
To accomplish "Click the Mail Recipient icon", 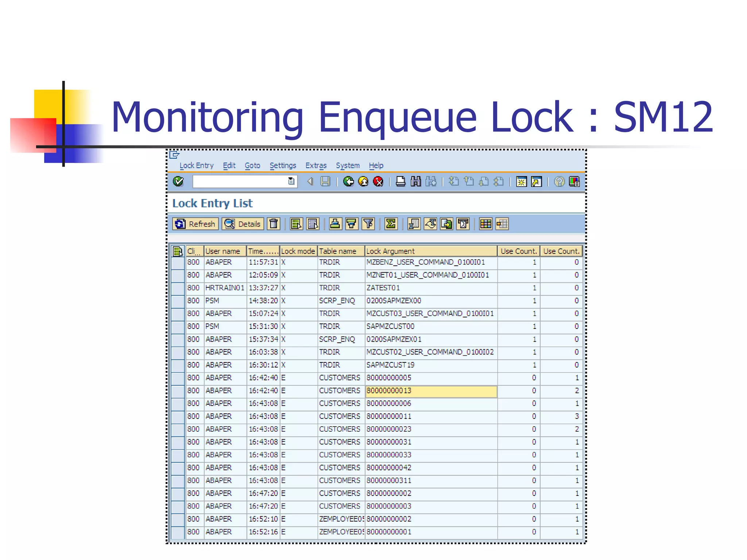I will click(x=463, y=224).
